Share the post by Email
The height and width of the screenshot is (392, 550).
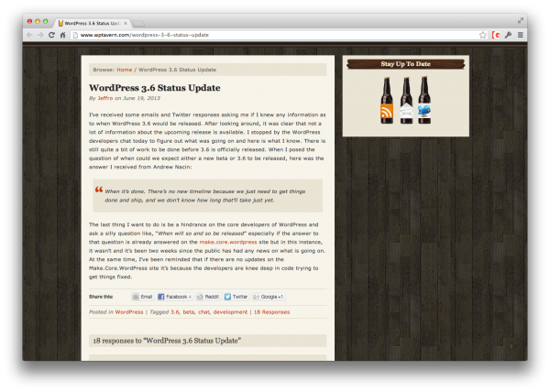(x=143, y=297)
